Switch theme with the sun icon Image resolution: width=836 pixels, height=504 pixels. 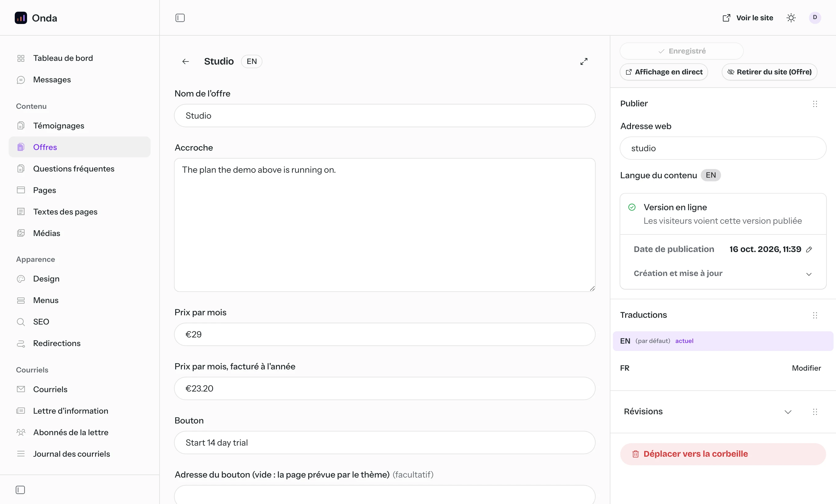tap(791, 18)
